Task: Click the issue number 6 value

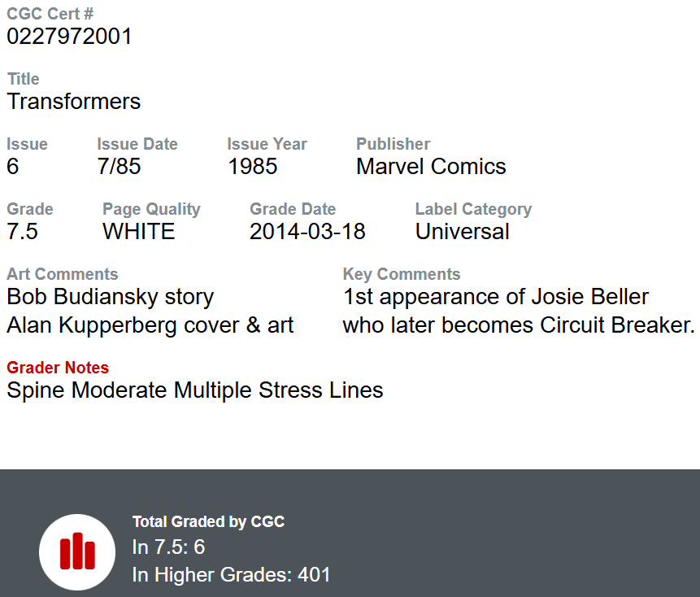Action: coord(13,167)
